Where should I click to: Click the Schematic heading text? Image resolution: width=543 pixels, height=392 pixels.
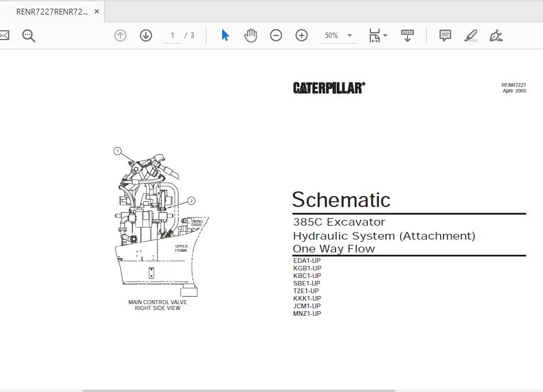tap(341, 199)
